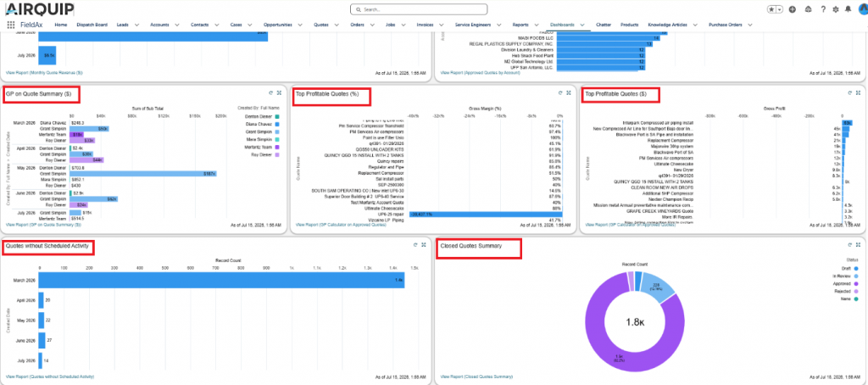This screenshot has width=868, height=385.
Task: Open the Help question mark icon
Action: coord(823,9)
